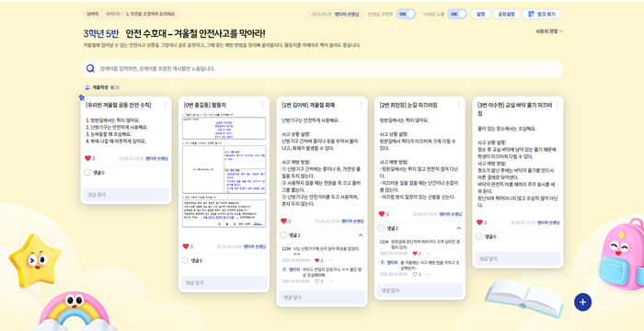644x331 pixels.
Task: Like the teacher's reply in the 눈길 미끄러짐 card
Action: (415, 274)
